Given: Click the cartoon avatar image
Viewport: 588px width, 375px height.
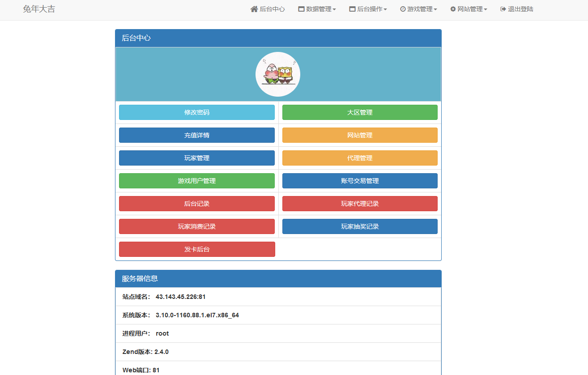Looking at the screenshot, I should (278, 74).
